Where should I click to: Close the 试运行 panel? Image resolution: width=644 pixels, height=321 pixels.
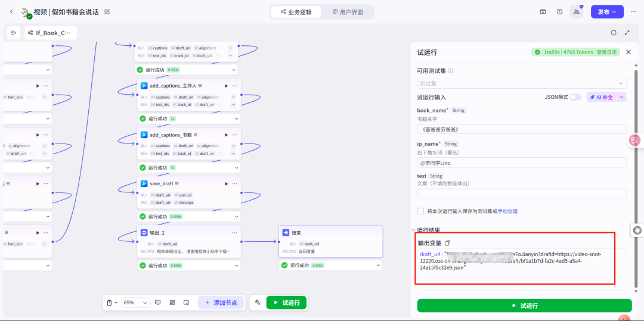[628, 52]
